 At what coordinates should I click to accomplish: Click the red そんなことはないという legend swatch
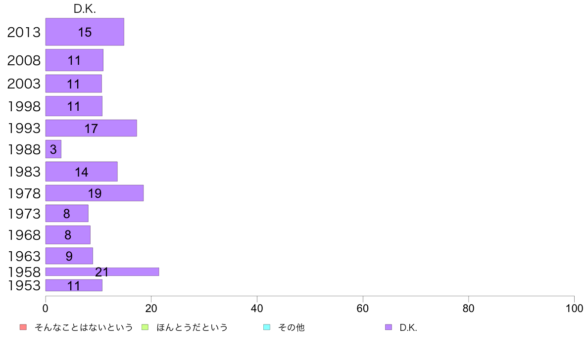click(23, 327)
